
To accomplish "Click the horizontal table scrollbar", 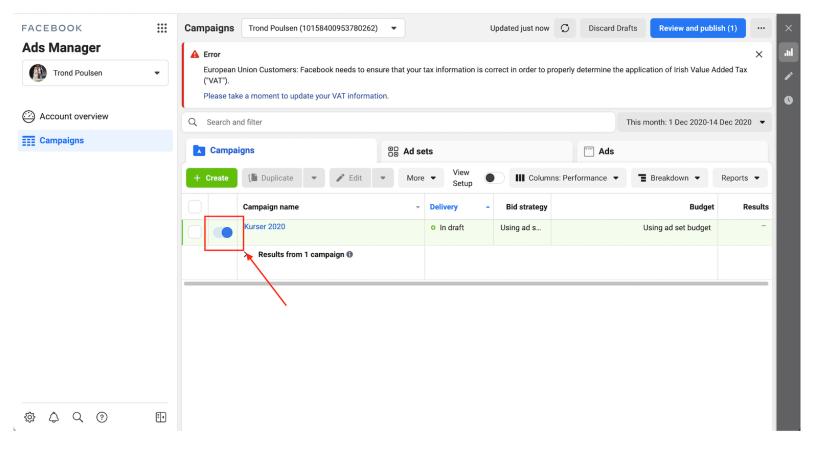I will (476, 283).
